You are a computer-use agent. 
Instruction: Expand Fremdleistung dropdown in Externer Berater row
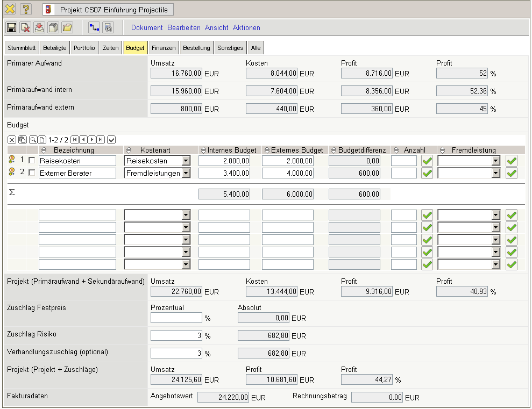[x=496, y=173]
